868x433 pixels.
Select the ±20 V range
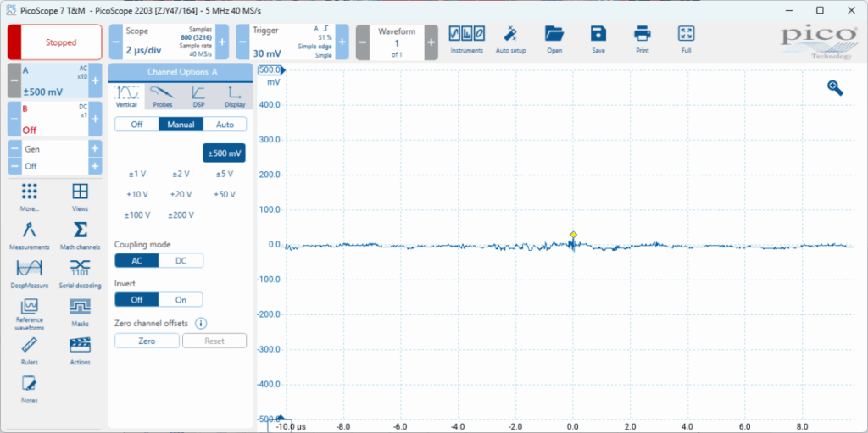pos(181,194)
